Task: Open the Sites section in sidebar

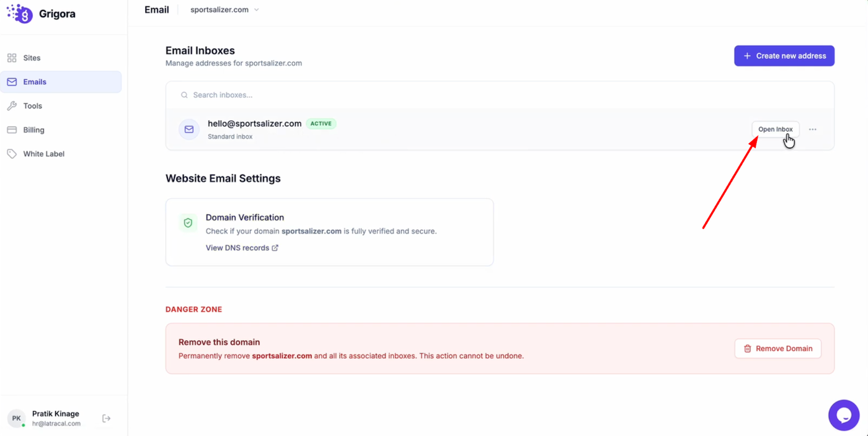Action: coord(32,58)
